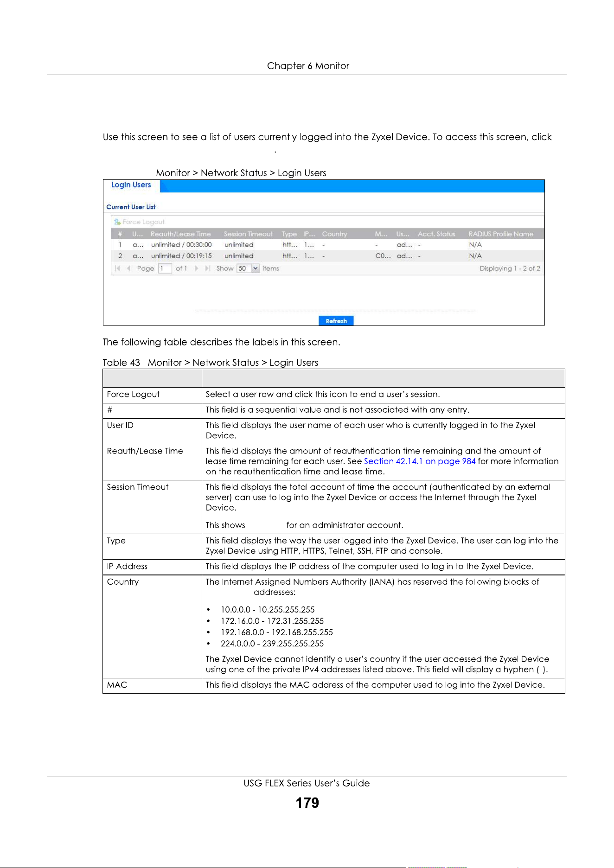This screenshot has width=614, height=868.
Task: Click the Force Logout icon button
Action: pos(139,222)
